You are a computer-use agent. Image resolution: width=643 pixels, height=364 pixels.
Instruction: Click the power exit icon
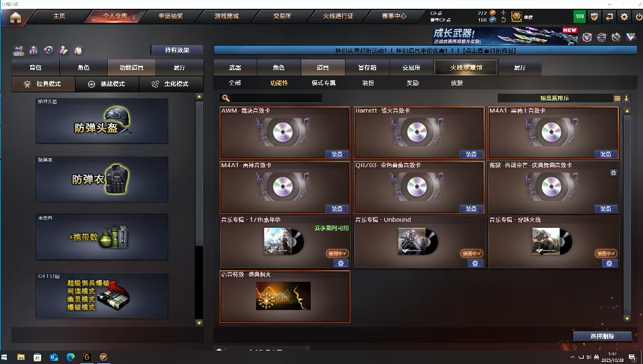[638, 17]
